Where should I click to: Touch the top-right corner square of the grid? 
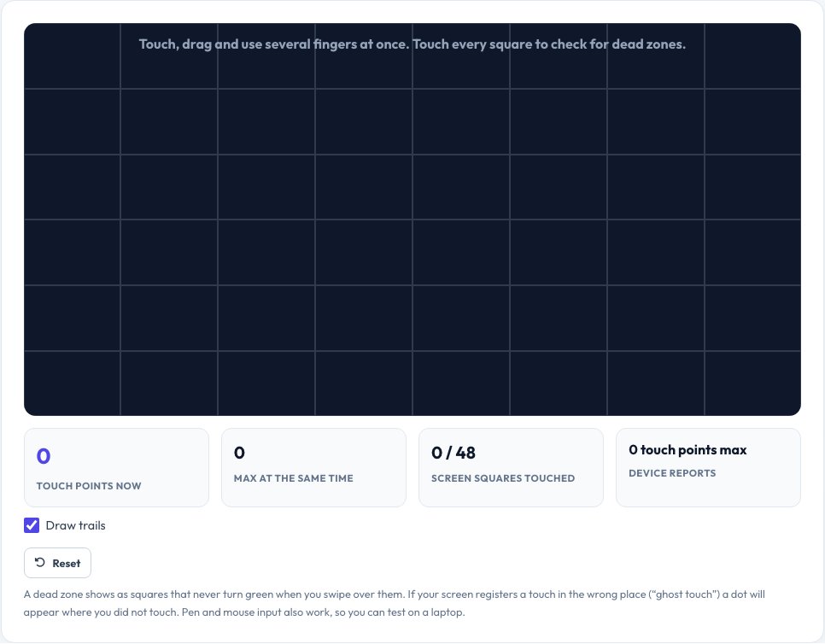(x=753, y=56)
